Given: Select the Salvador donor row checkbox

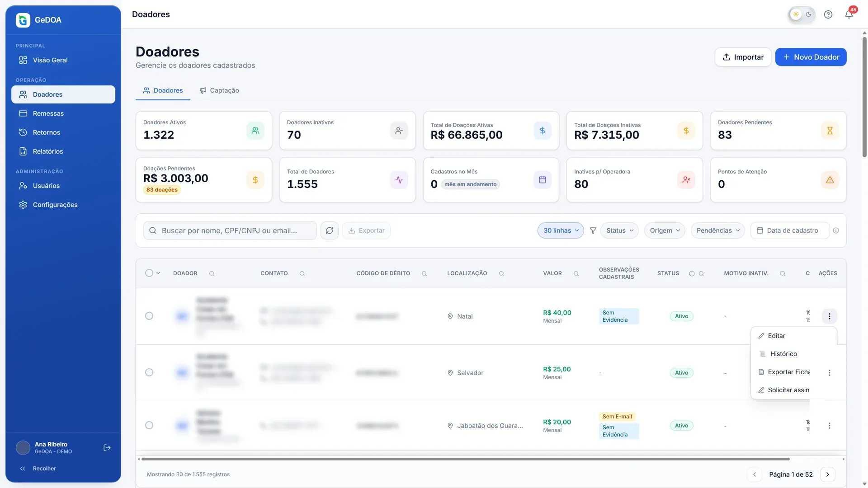Looking at the screenshot, I should pos(149,372).
